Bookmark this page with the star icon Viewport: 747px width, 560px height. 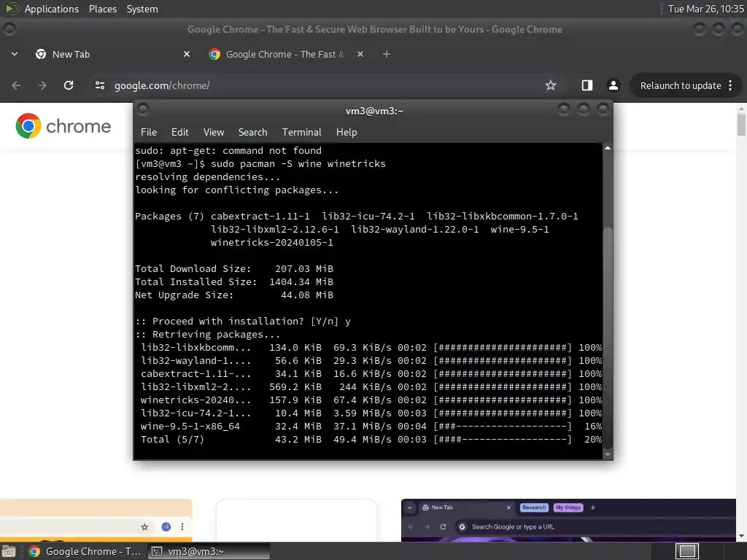551,85
